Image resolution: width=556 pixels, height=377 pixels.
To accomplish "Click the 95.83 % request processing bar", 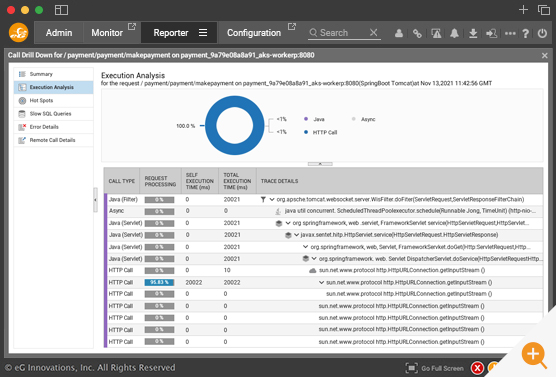I will (x=159, y=283).
